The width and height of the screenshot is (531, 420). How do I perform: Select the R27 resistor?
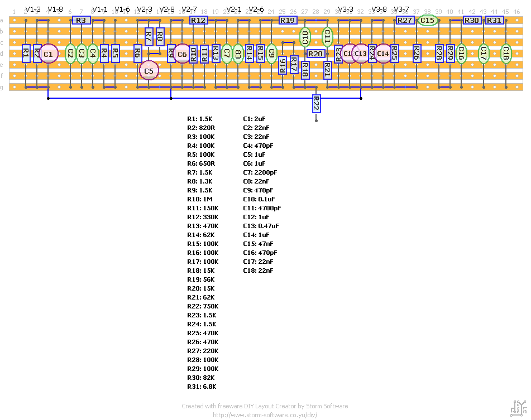point(405,20)
